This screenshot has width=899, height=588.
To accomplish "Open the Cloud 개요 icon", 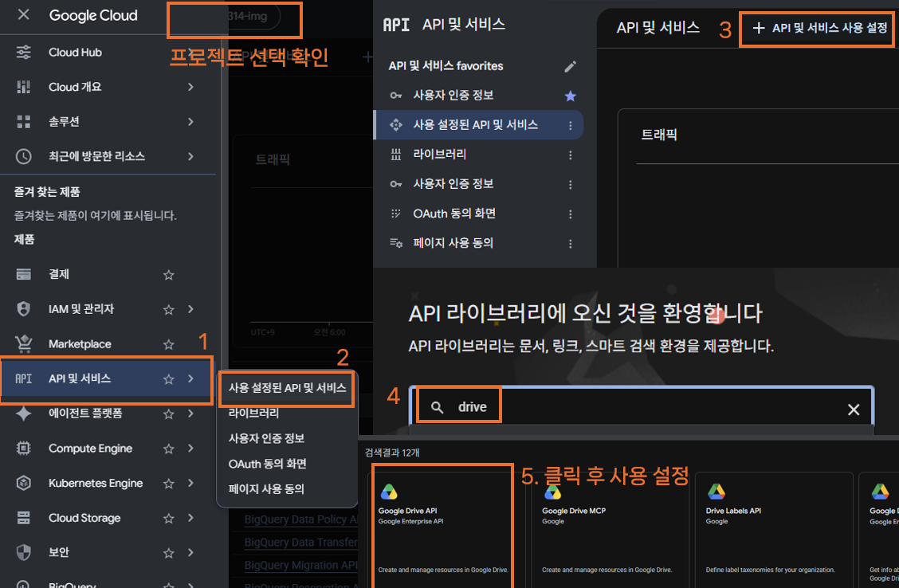I will coord(23,87).
